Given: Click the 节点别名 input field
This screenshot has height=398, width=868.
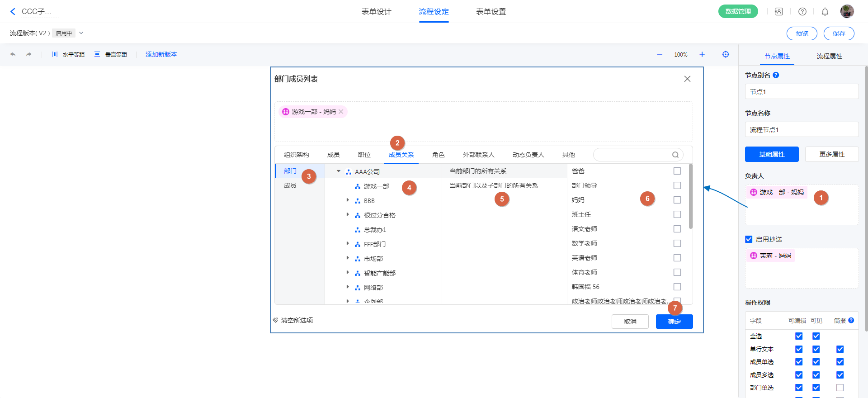Looking at the screenshot, I should pos(802,92).
